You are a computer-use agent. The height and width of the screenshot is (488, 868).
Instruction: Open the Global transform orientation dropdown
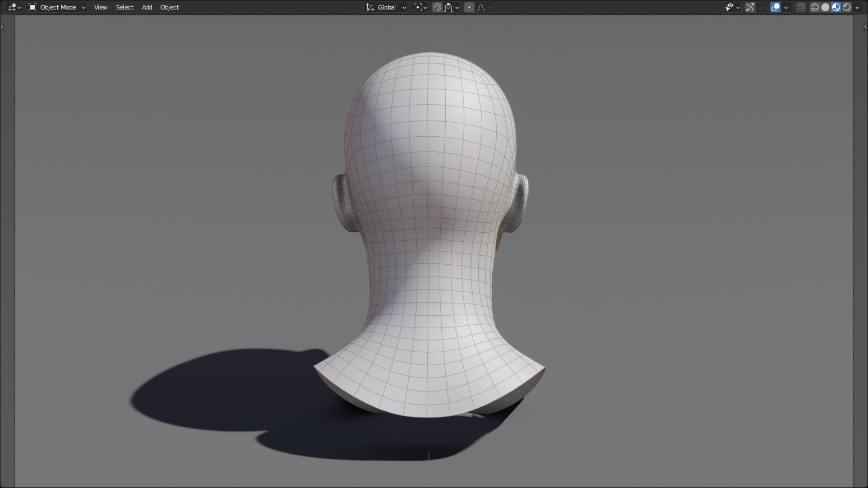(x=386, y=7)
